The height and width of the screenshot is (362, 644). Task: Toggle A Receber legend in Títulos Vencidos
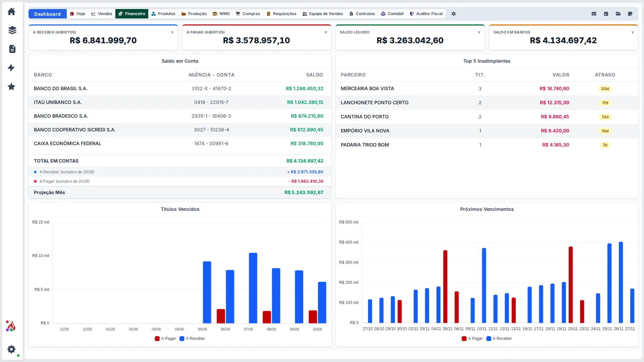192,339
